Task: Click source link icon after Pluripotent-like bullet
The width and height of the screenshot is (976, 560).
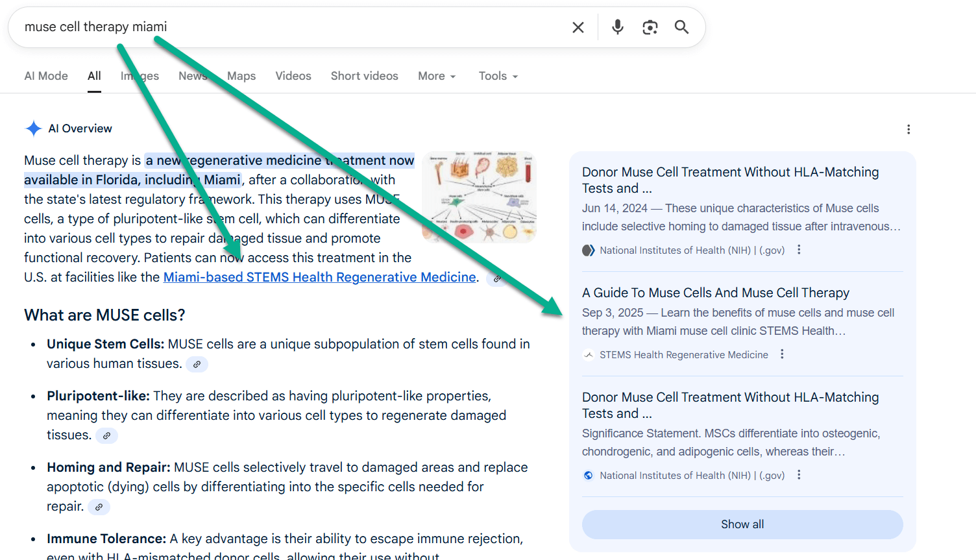Action: pyautogui.click(x=106, y=435)
